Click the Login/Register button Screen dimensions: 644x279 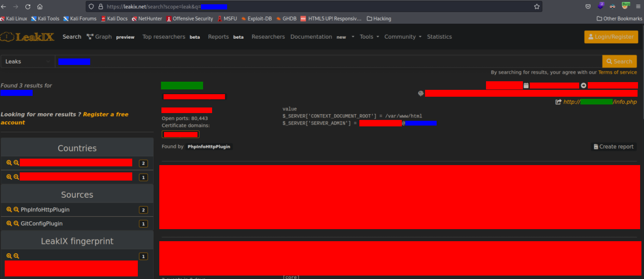611,37
